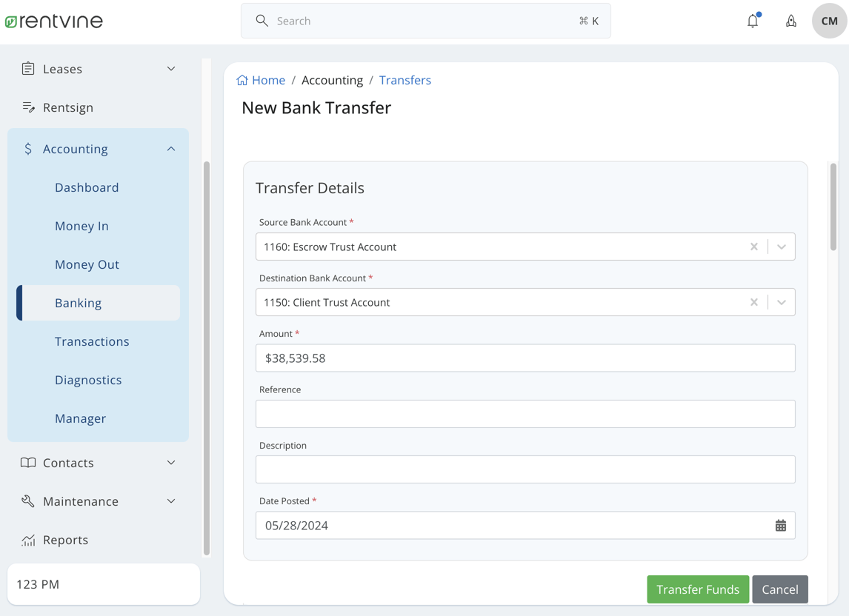Open the calendar picker for Date Posted

(780, 525)
